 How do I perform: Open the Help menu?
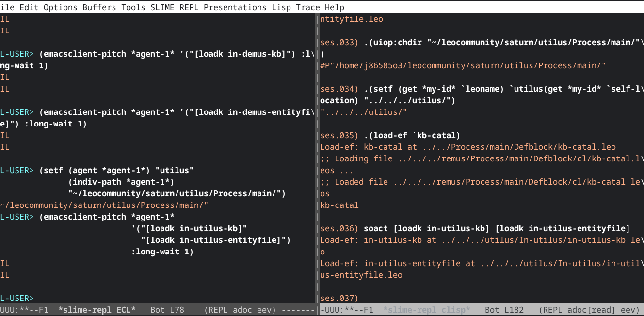tap(335, 7)
